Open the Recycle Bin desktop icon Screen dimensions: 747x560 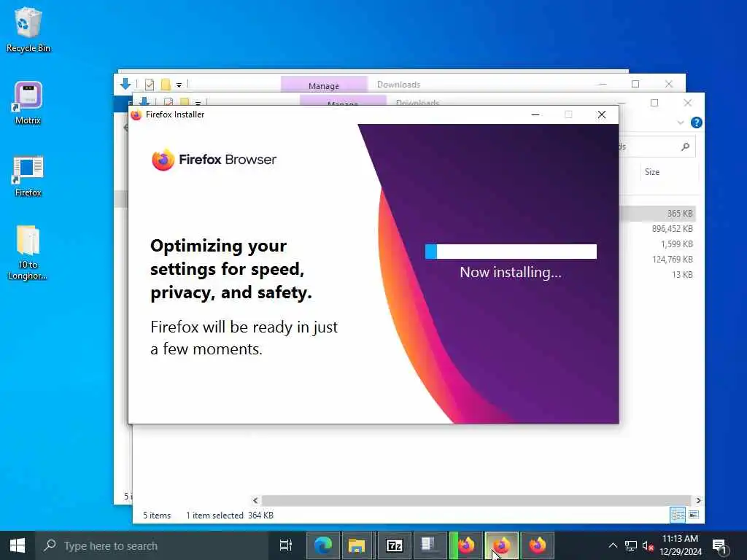pos(28,29)
